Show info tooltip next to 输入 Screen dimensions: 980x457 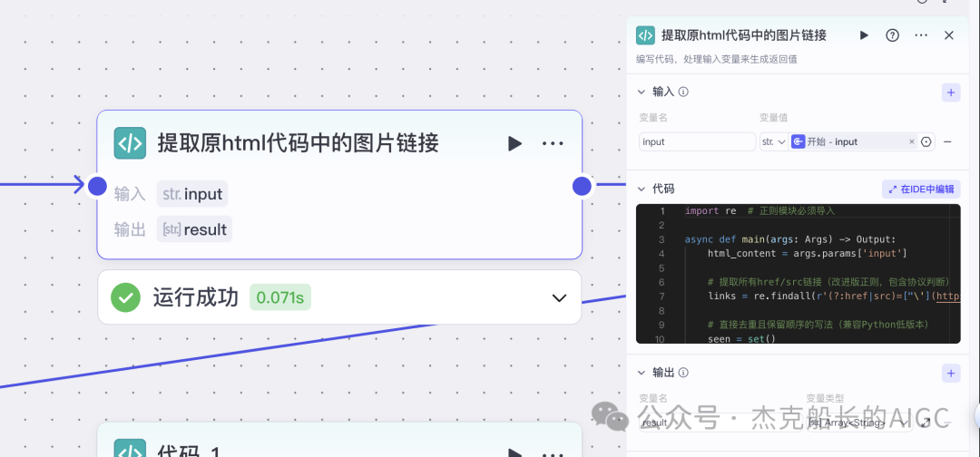(x=684, y=92)
